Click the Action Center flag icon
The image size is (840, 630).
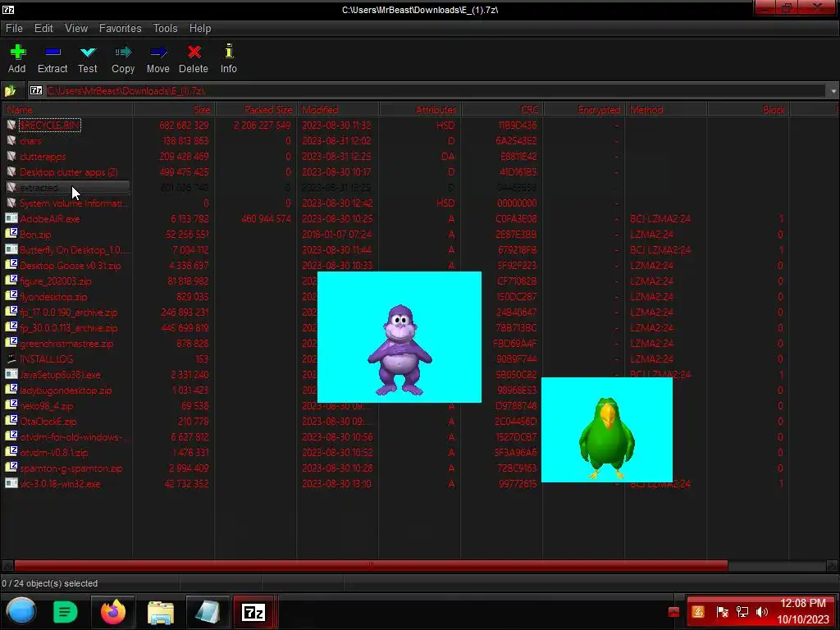[722, 612]
